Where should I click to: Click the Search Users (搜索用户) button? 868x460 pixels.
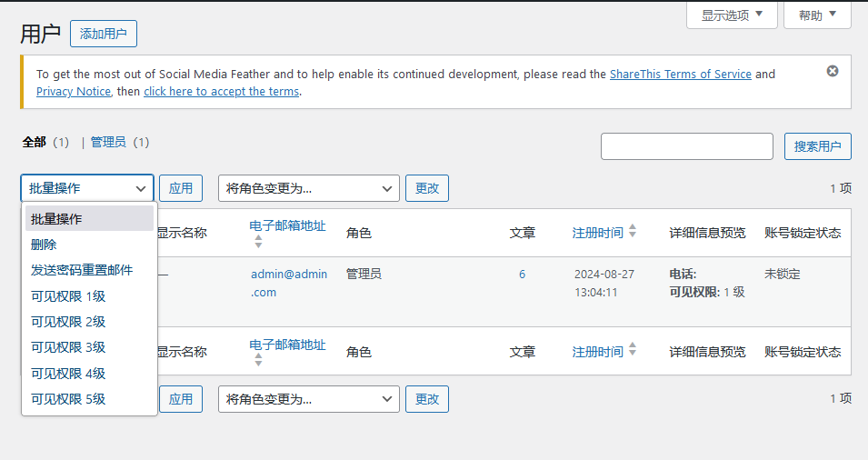[818, 146]
